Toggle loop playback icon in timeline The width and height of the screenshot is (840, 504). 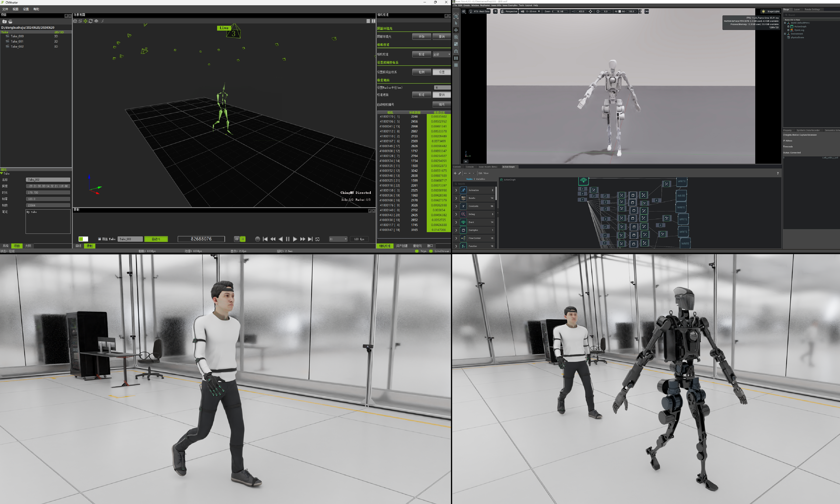coord(317,239)
